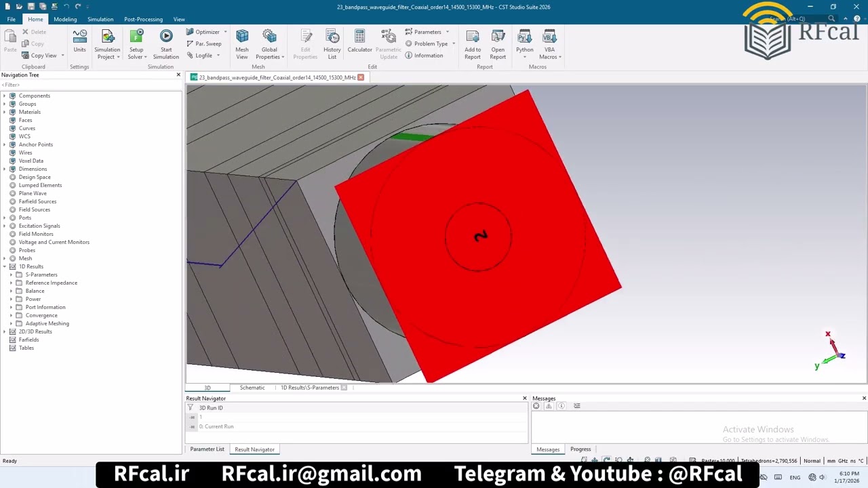Screen dimensions: 868x488
Task: Select Ports in navigation tree
Action: coord(25,218)
